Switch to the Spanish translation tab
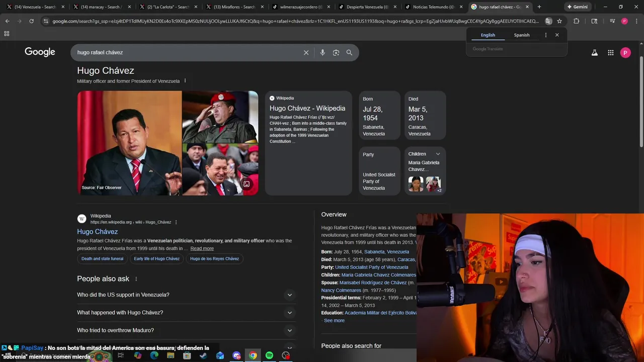Image resolution: width=644 pixels, height=362 pixels. coord(522,35)
